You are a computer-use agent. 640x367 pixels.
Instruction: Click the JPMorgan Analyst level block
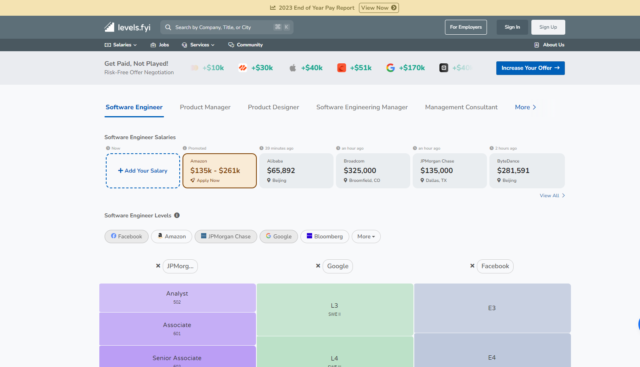tap(177, 298)
